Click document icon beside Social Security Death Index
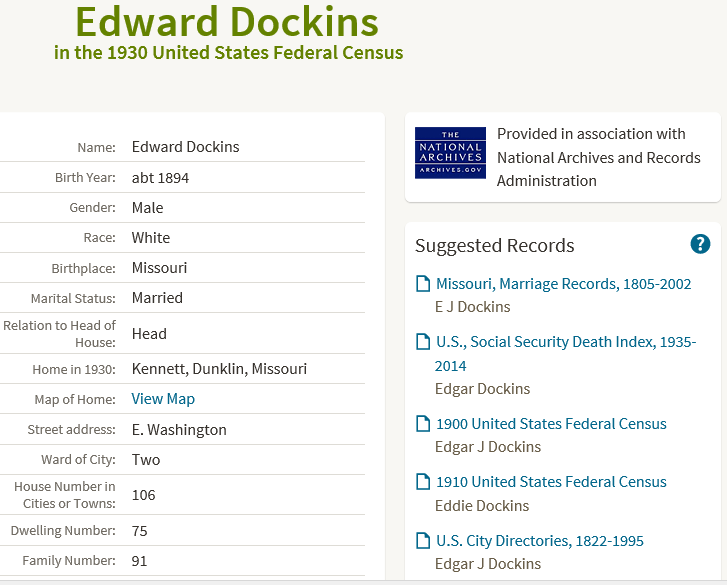This screenshot has height=585, width=727. (423, 342)
